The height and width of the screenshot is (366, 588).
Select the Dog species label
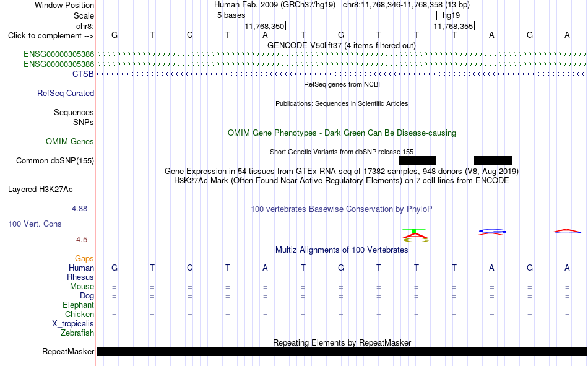(87, 296)
